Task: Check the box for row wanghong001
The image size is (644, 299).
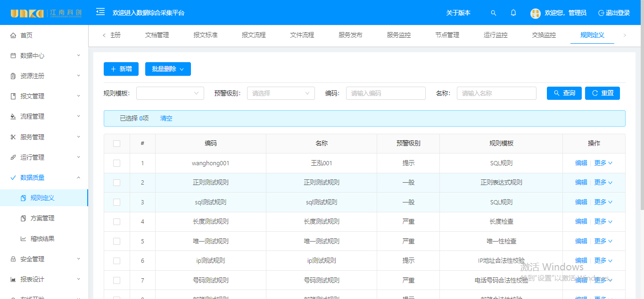Action: point(117,163)
